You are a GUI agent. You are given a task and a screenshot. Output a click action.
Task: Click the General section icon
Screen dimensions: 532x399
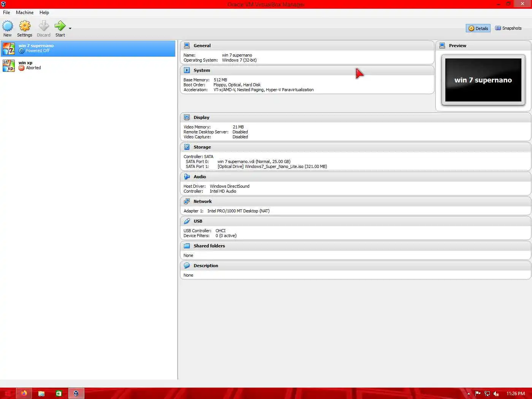[187, 46]
